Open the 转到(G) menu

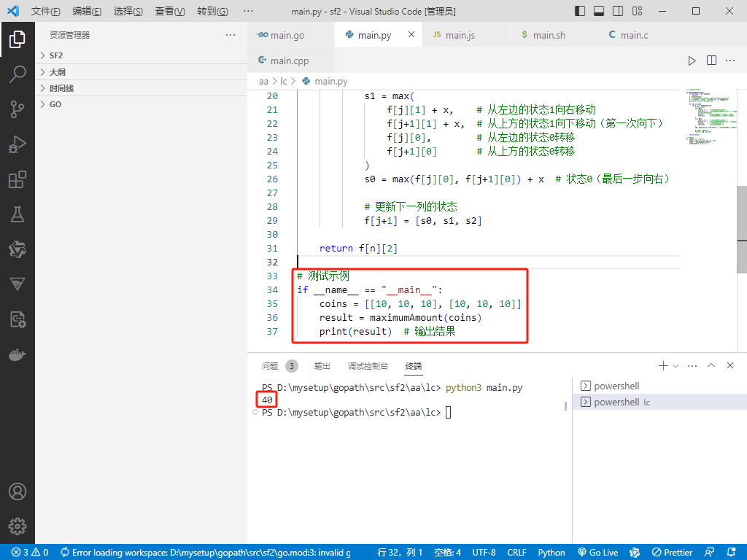(x=212, y=11)
